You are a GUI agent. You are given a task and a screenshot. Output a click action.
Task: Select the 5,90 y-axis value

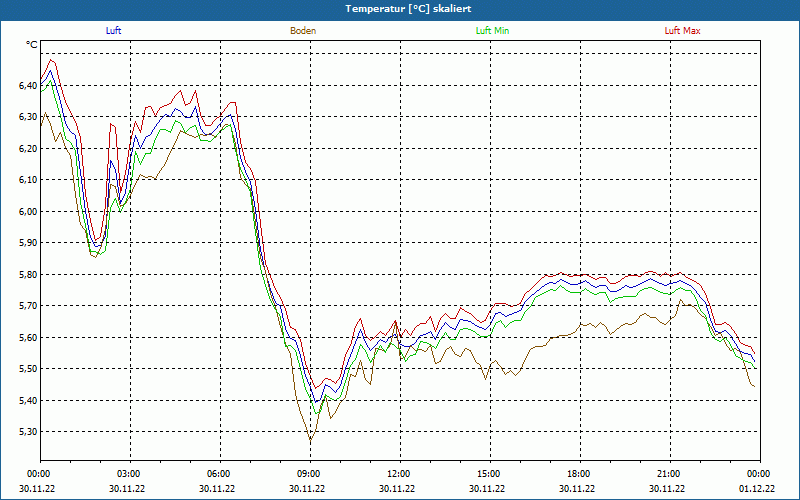tap(28, 243)
